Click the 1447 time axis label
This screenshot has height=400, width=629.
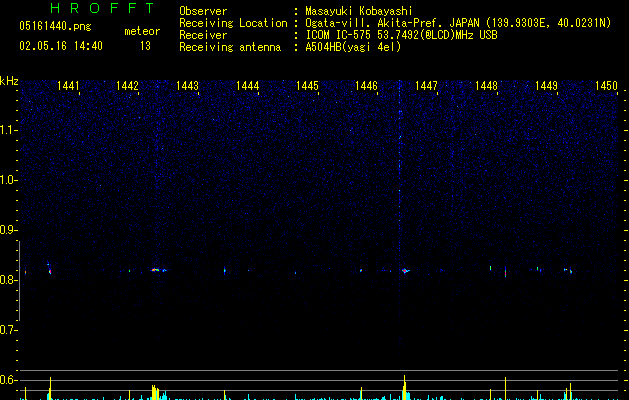(x=426, y=86)
